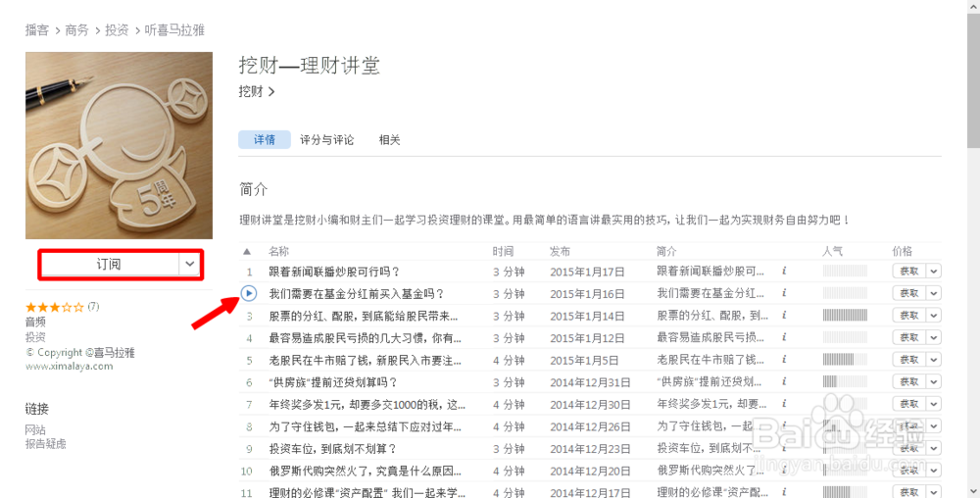
Task: Sort by 人气 column header
Action: point(832,251)
